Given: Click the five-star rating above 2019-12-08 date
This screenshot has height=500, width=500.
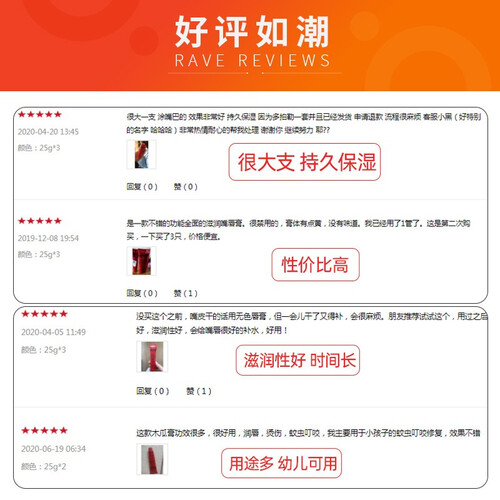Looking at the screenshot, I should pyautogui.click(x=40, y=221).
